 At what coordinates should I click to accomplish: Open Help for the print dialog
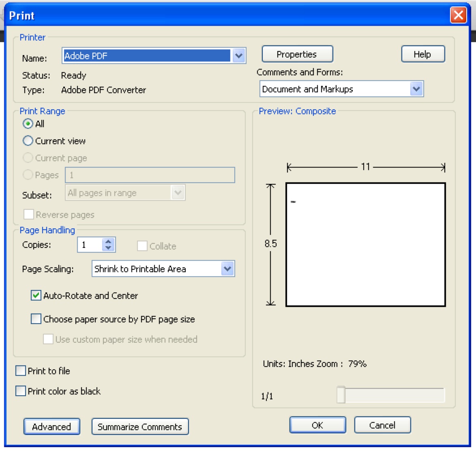tap(422, 54)
